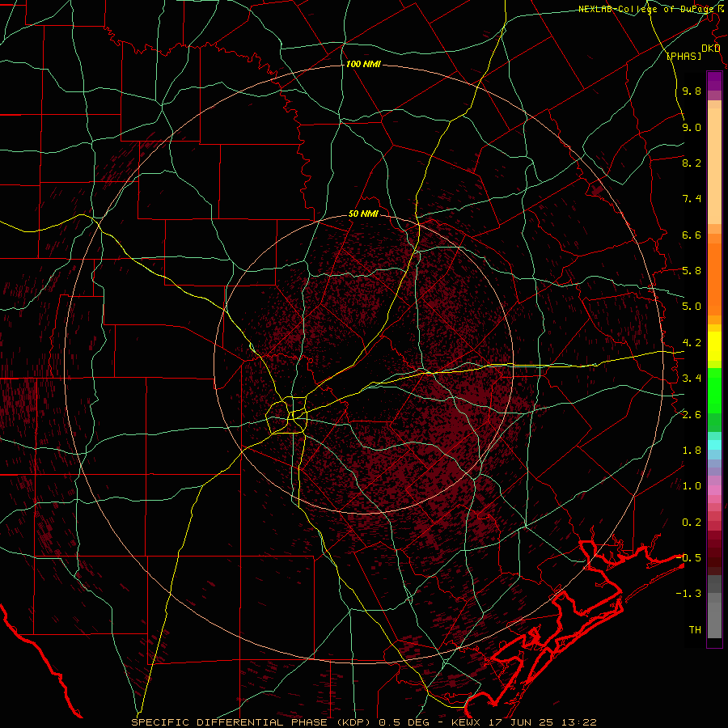
Task: Click the 9.0 color scale value
Action: (692, 127)
